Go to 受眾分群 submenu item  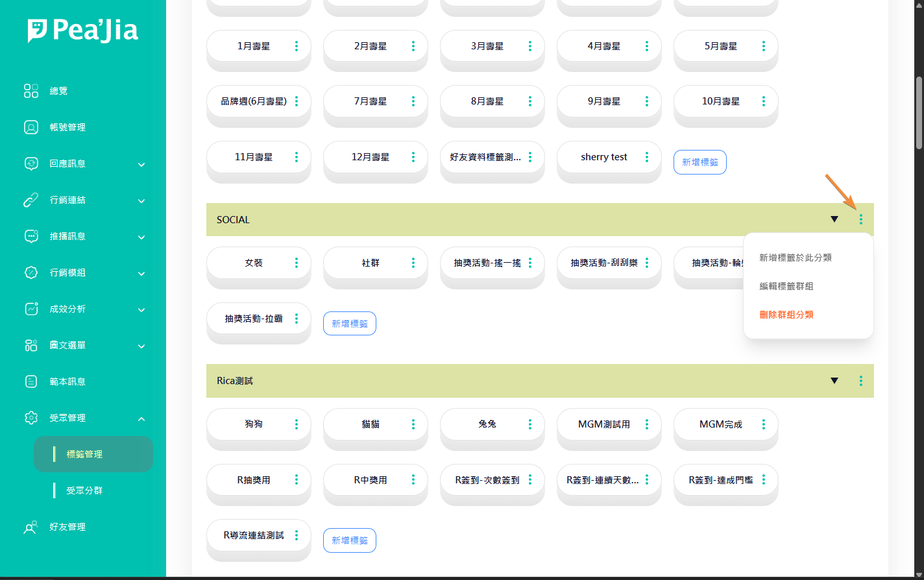pyautogui.click(x=84, y=490)
